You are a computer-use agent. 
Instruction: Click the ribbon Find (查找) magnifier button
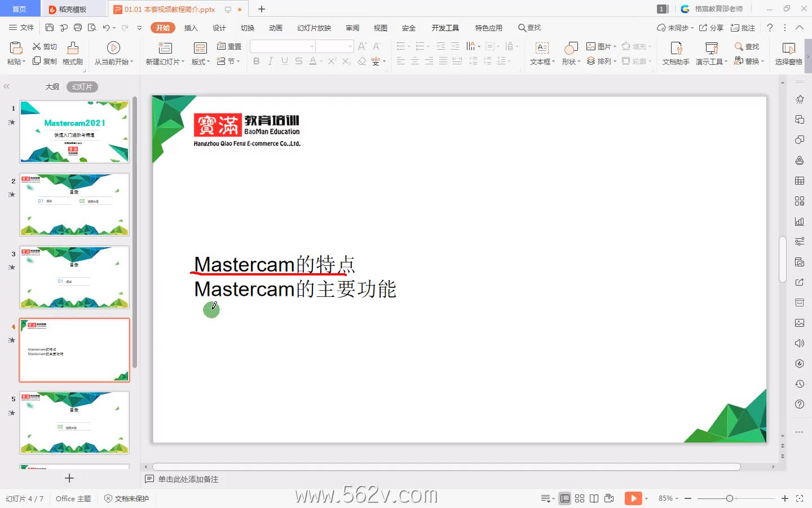(x=747, y=47)
